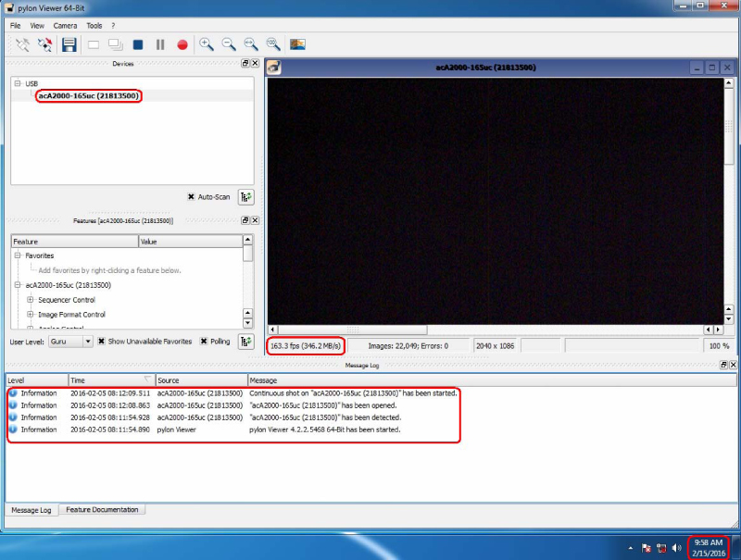Viewport: 741px width, 560px height.
Task: Toggle the Show Unavailable Favorites checkbox
Action: pos(102,342)
